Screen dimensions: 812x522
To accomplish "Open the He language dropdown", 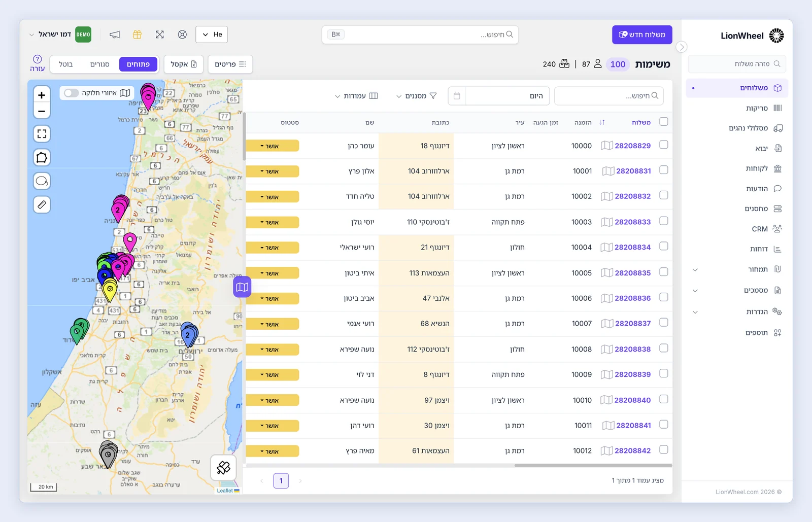I will pyautogui.click(x=212, y=34).
